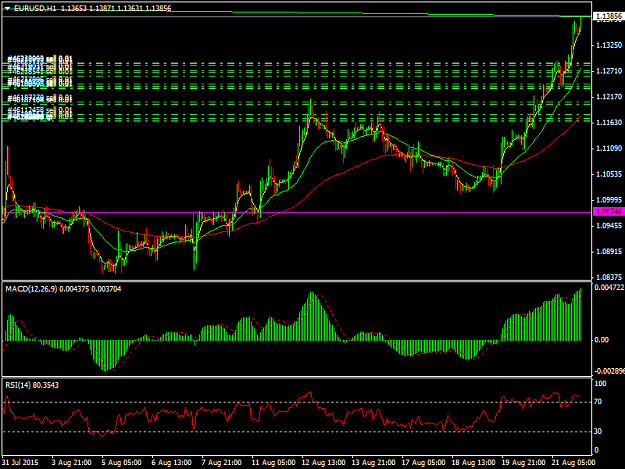625x469 pixels.
Task: Click the 21 Aug 05:00 time label
Action: point(574,463)
